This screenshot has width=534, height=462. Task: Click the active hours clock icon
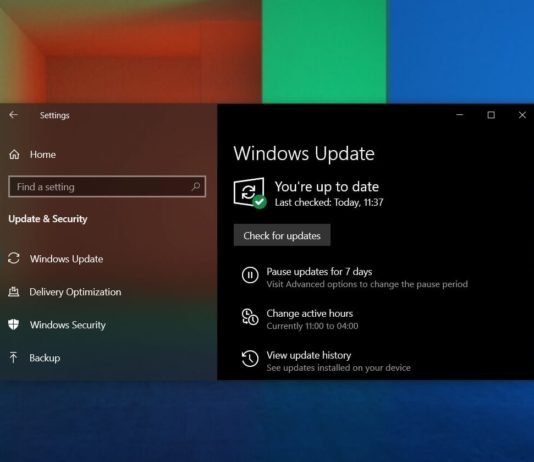[x=250, y=317]
